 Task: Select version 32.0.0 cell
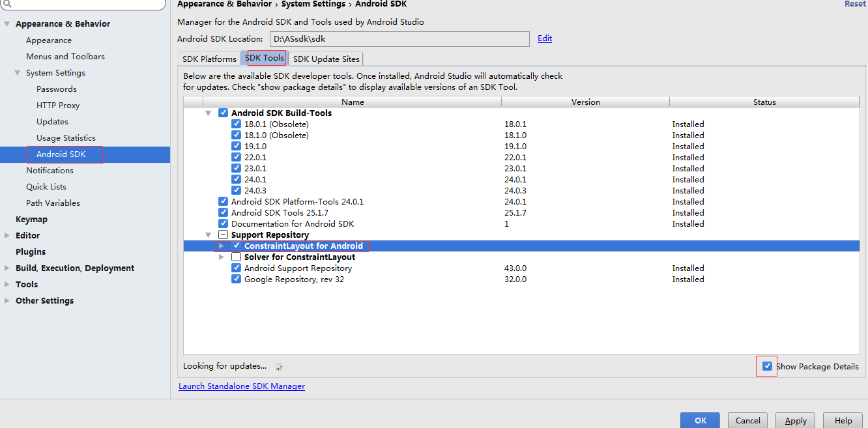[x=515, y=279]
